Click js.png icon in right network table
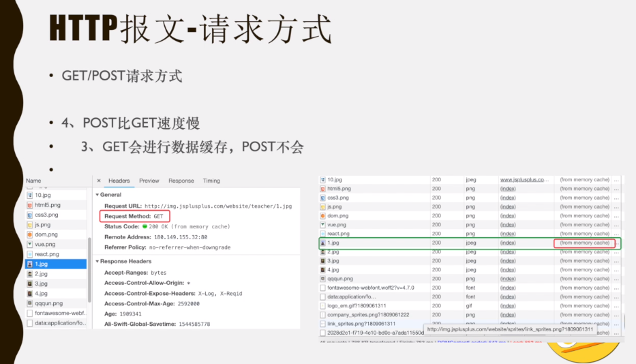636x364 pixels. (323, 207)
